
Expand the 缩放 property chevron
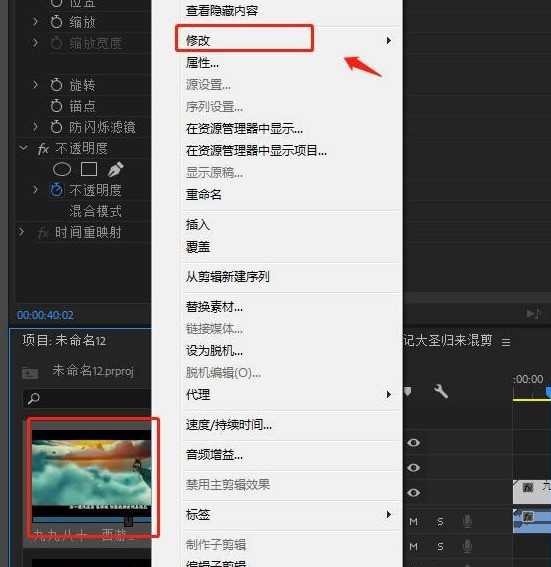pos(35,22)
